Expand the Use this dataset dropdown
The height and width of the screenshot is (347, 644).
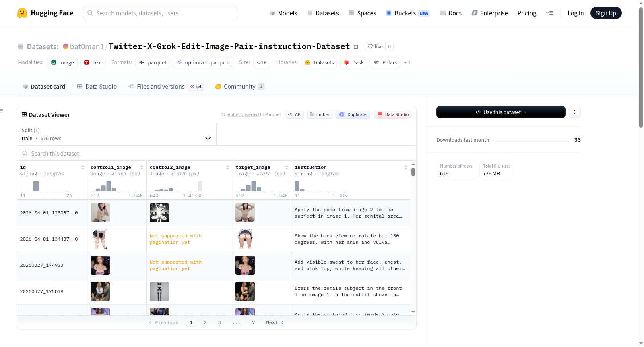[501, 112]
